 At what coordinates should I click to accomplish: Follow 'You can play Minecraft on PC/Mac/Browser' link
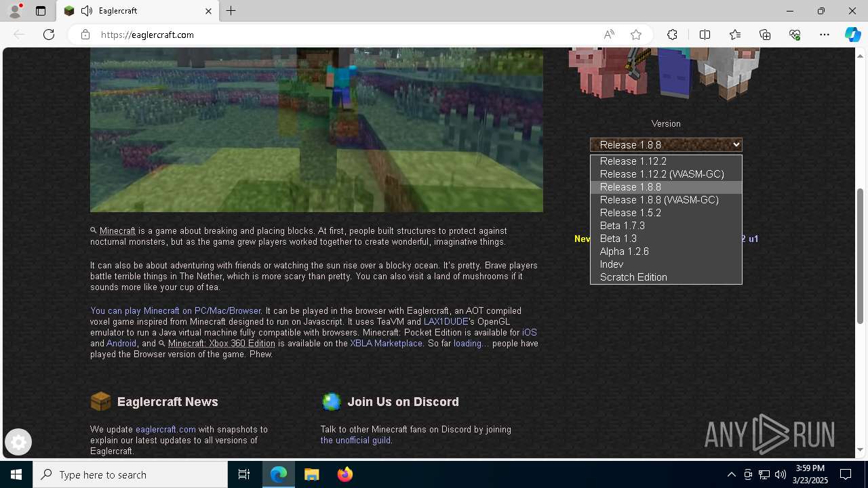coord(176,311)
